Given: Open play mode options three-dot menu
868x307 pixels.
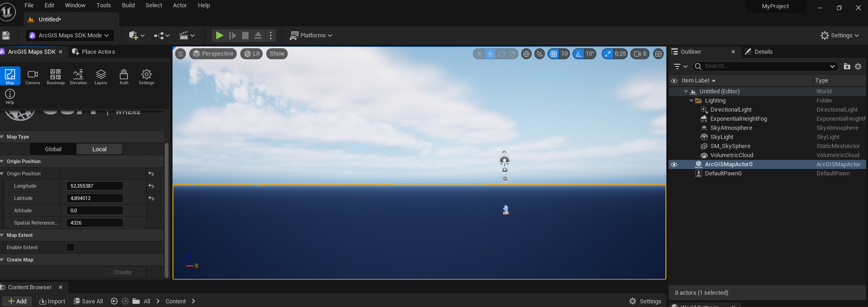Looking at the screenshot, I should pos(271,36).
